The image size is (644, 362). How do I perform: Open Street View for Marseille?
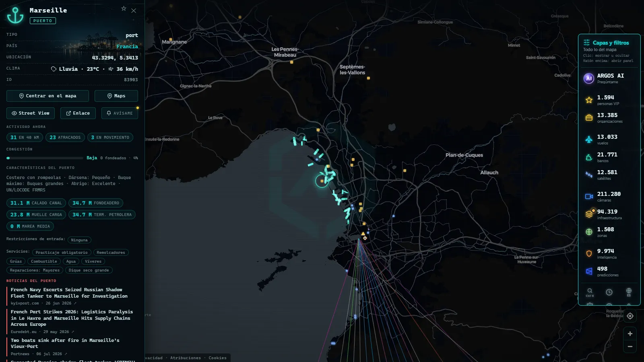(31, 113)
